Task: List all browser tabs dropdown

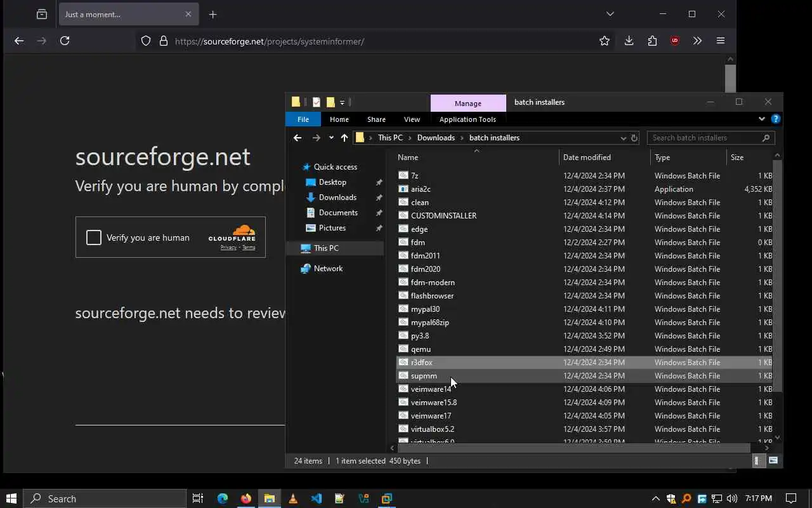Action: (x=610, y=14)
